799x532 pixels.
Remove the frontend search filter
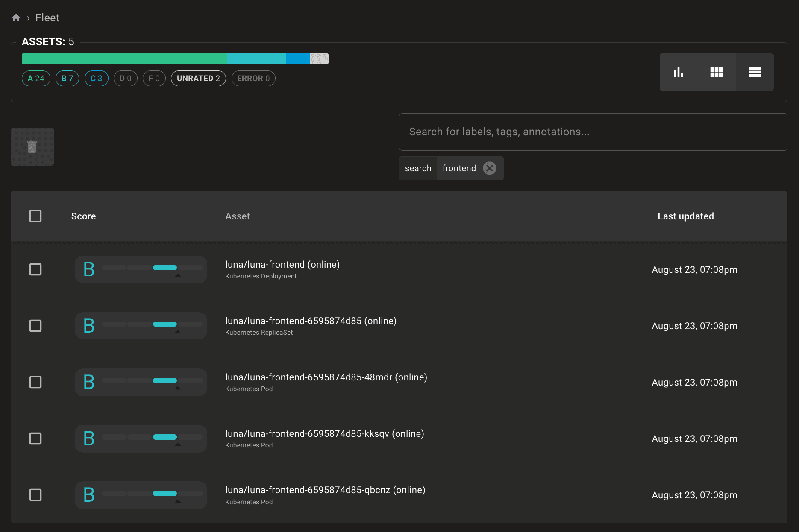click(490, 168)
